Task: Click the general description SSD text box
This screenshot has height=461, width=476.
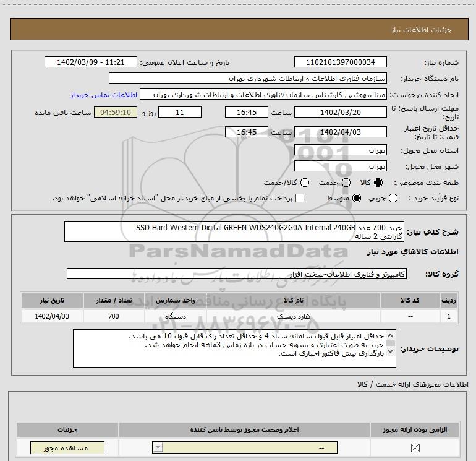Action: (234, 231)
